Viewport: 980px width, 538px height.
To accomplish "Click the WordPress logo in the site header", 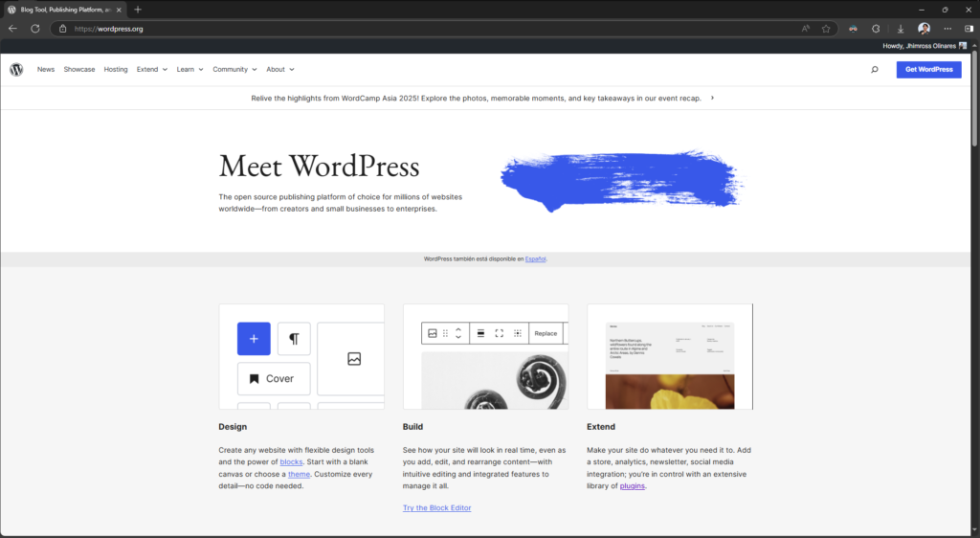I will (16, 70).
